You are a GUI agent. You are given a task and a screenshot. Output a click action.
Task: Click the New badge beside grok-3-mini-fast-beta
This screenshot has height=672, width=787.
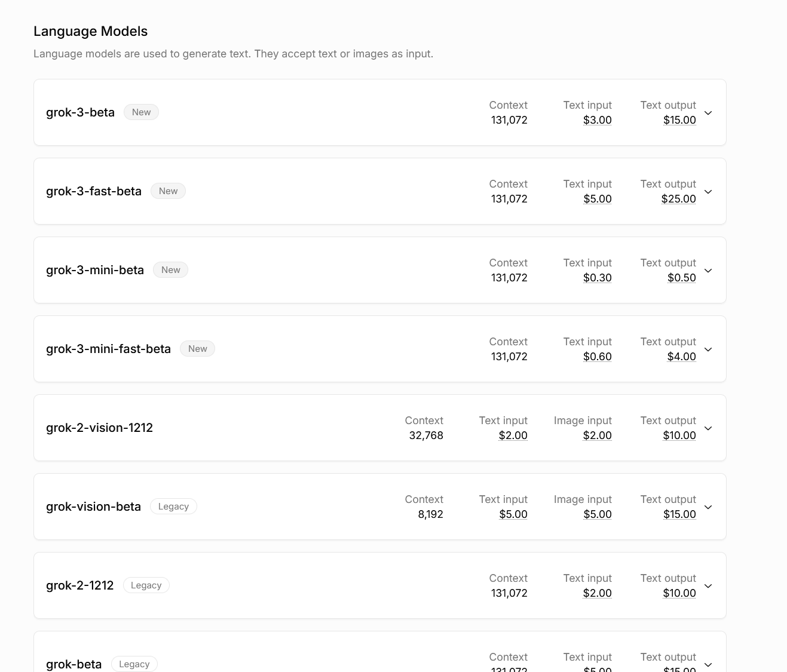197,349
